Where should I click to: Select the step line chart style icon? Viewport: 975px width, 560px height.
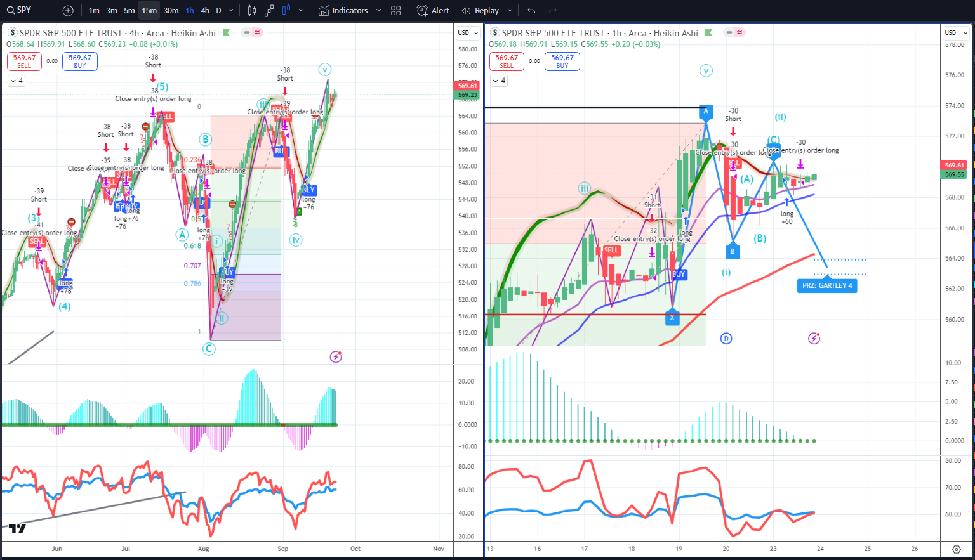[269, 11]
